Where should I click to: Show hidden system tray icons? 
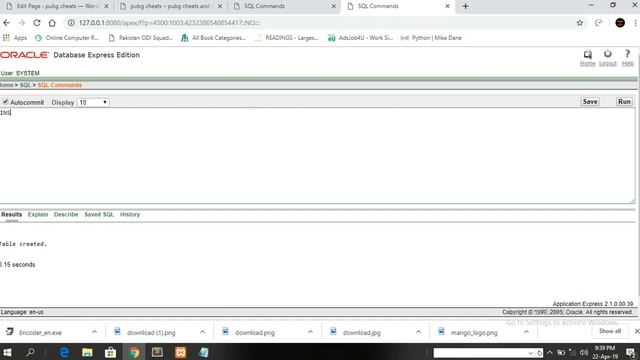click(550, 352)
